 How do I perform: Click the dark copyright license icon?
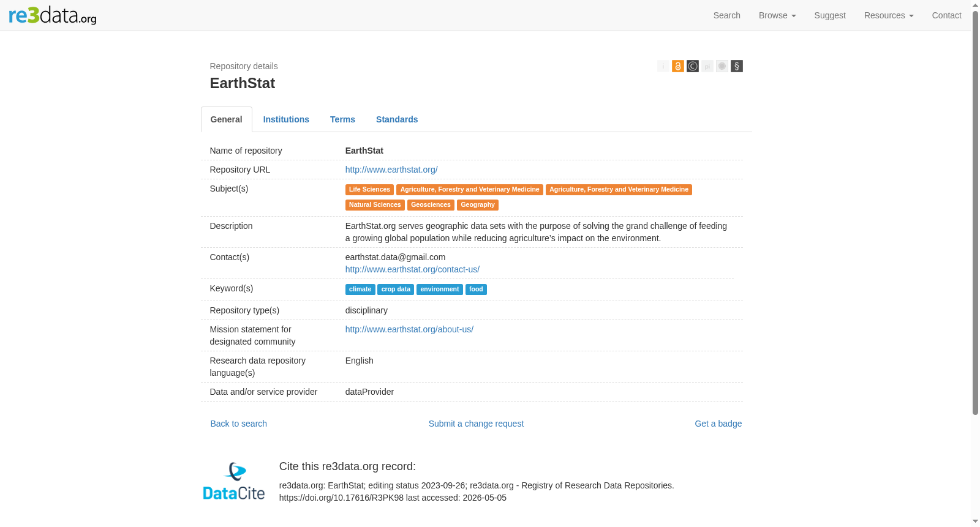[693, 66]
